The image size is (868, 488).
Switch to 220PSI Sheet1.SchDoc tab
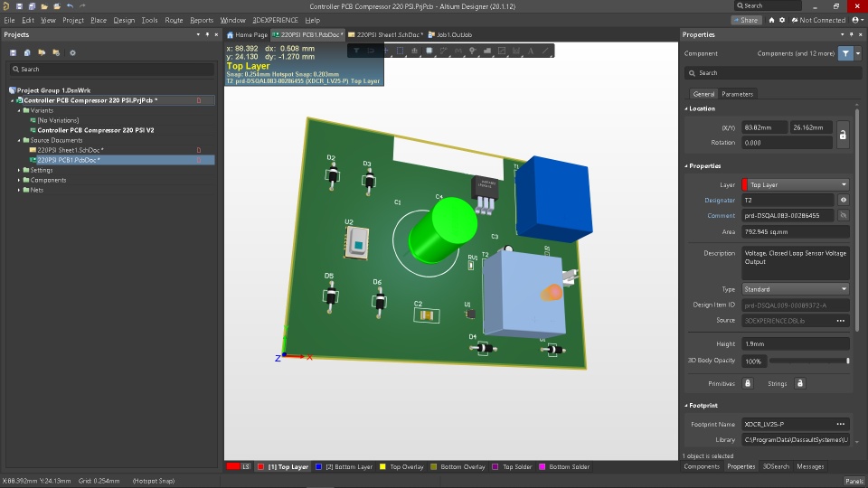pos(386,35)
